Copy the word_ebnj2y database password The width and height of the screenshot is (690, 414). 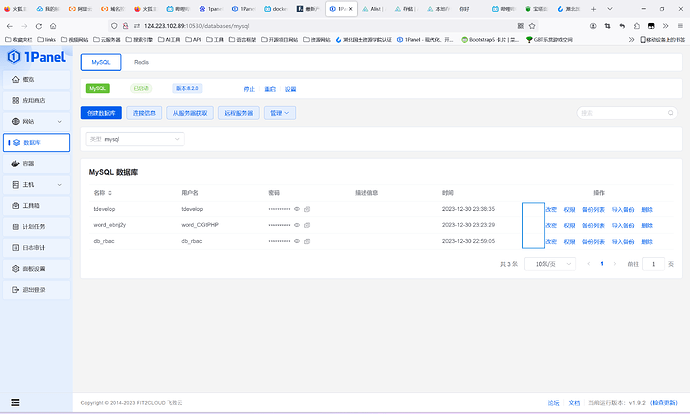(x=307, y=225)
